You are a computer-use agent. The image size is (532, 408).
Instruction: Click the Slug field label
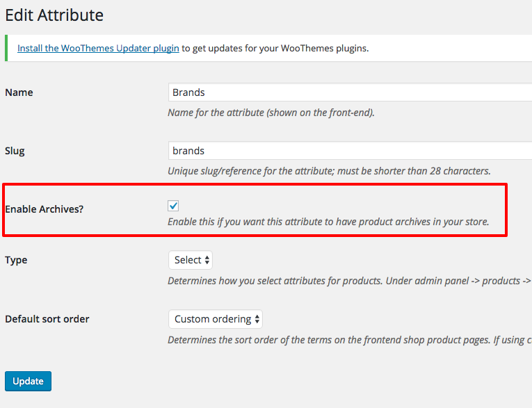(x=15, y=151)
